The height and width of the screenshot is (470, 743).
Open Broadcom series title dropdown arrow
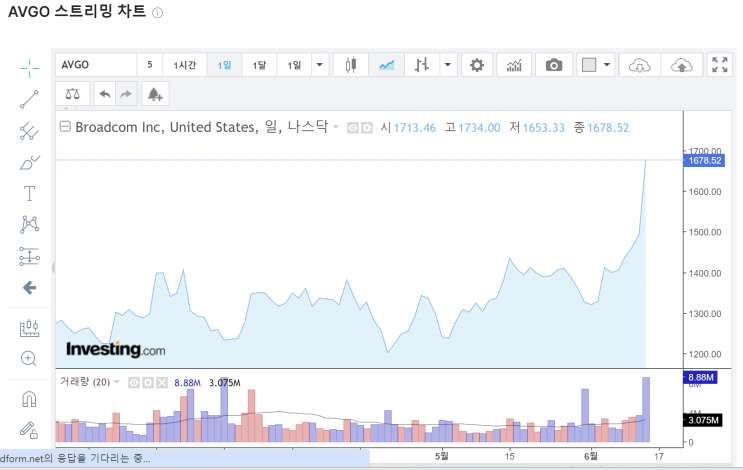point(335,127)
